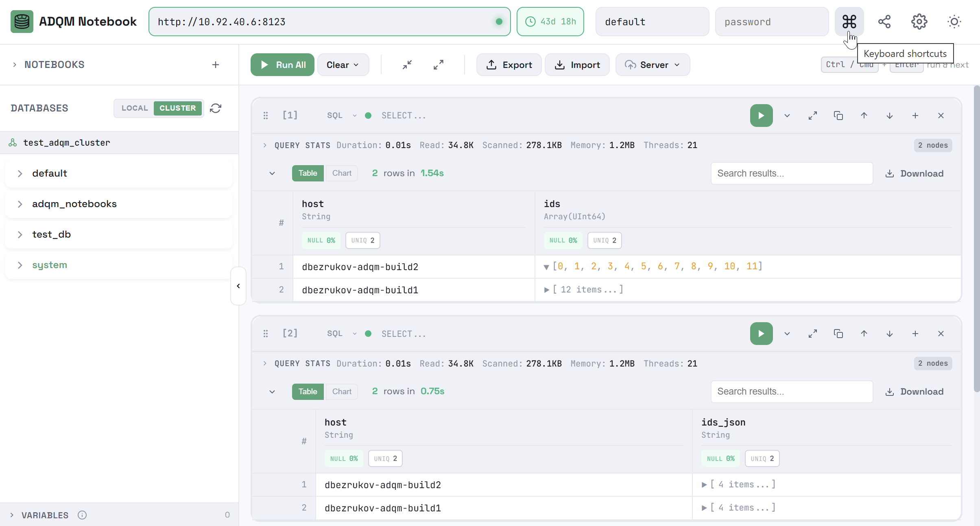Switch cell [1] results to Chart tab
The height and width of the screenshot is (526, 980).
342,173
